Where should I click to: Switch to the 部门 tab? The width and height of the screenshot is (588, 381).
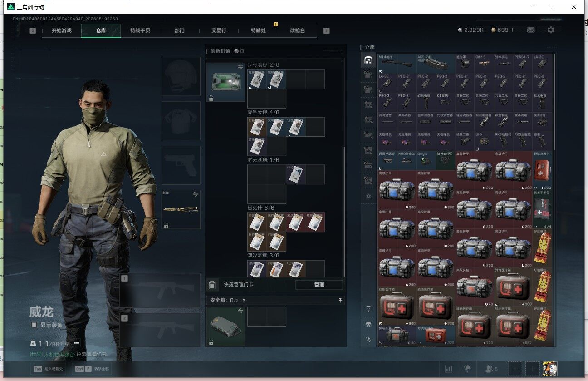(x=180, y=30)
